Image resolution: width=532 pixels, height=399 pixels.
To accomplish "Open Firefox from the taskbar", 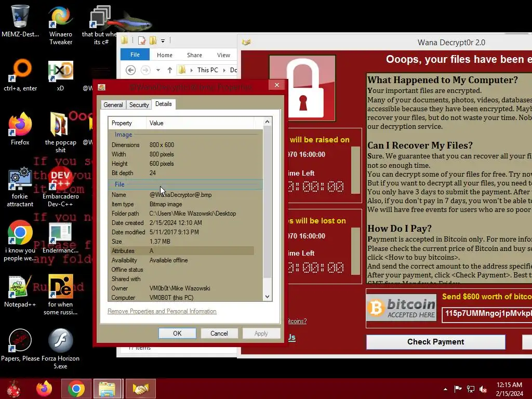I will [x=44, y=389].
